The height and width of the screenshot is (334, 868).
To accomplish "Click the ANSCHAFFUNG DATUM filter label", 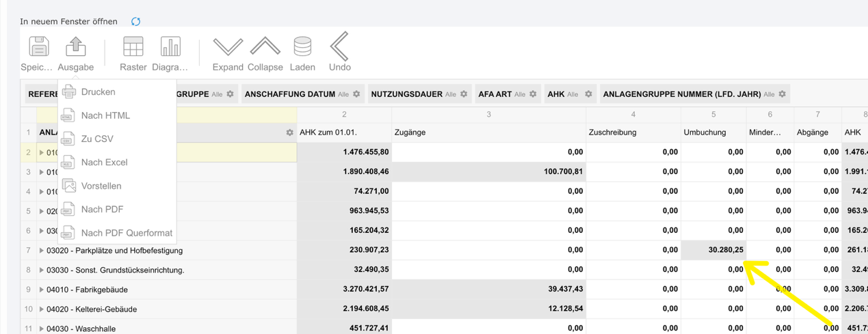I will coord(290,94).
